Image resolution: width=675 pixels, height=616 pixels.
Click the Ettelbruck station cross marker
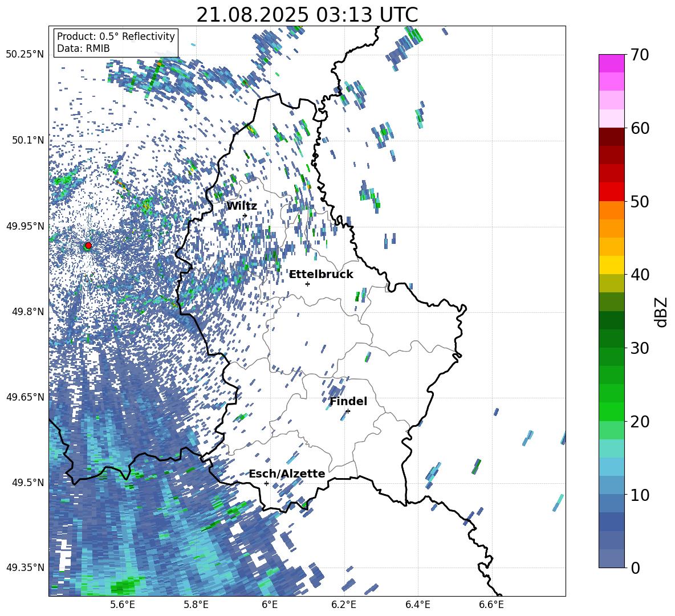coord(307,284)
